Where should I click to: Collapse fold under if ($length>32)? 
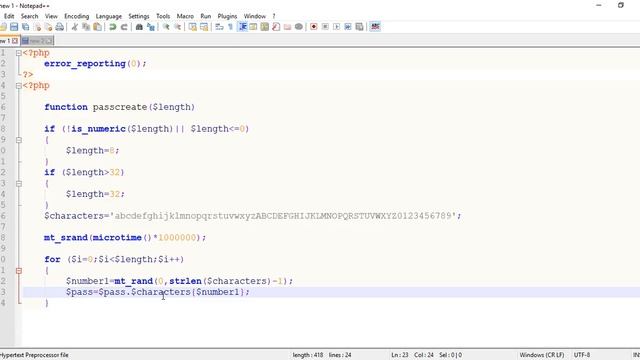click(x=18, y=184)
